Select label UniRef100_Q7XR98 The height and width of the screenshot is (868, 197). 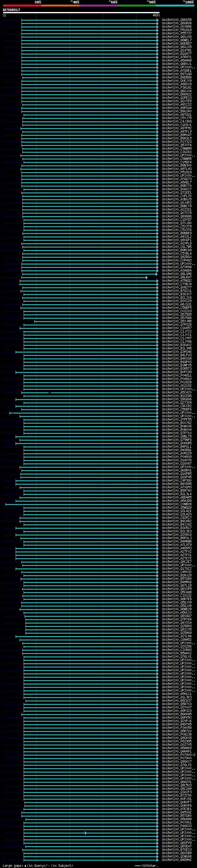pyautogui.click(x=176, y=267)
